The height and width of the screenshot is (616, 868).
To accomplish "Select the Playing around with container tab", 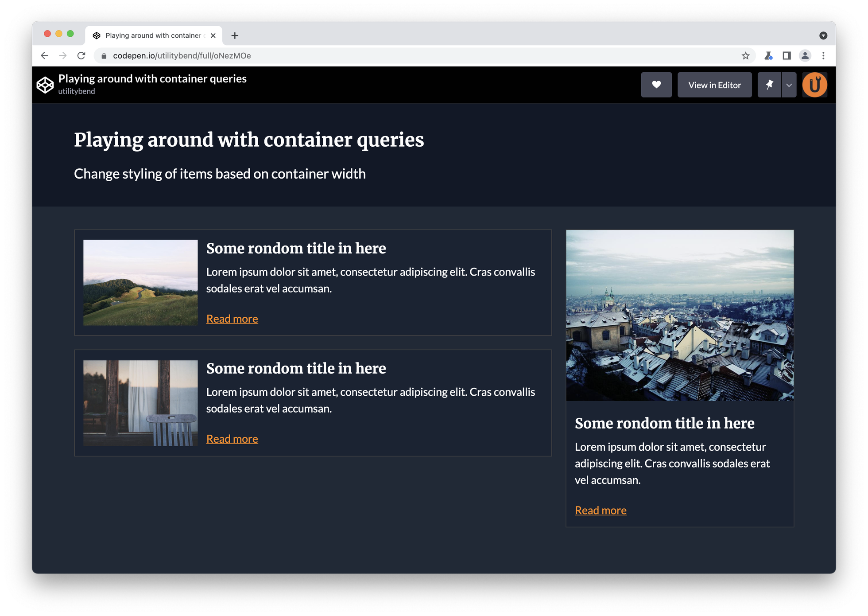I will 154,35.
